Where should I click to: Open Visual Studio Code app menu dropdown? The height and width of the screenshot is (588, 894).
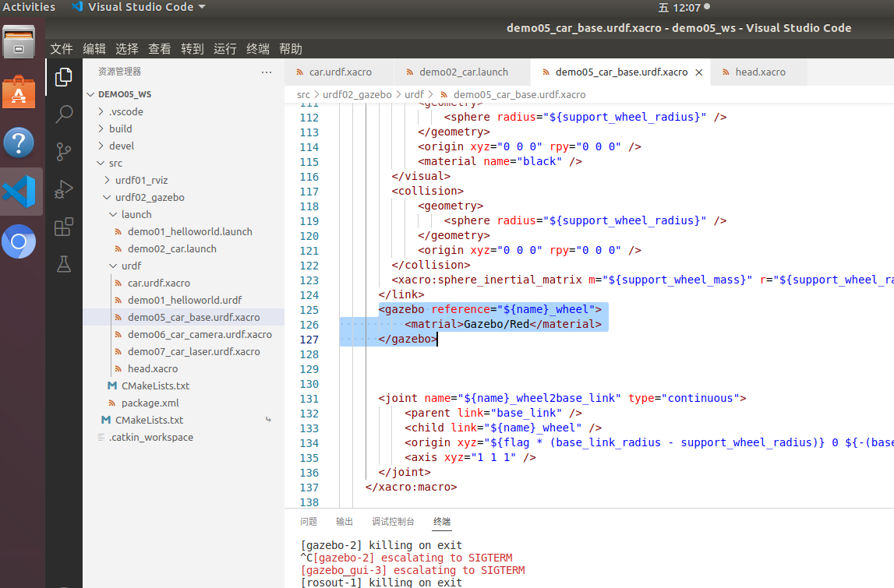point(139,7)
